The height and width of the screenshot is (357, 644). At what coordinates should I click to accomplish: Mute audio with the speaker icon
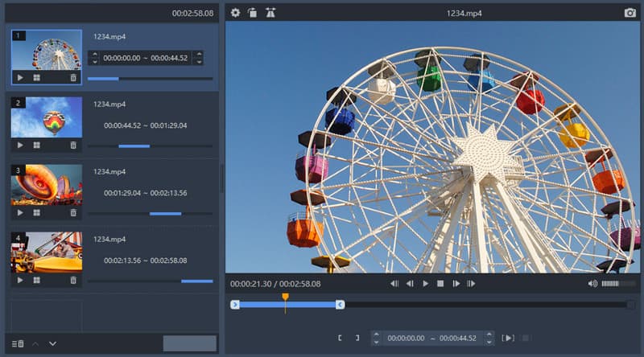point(592,284)
